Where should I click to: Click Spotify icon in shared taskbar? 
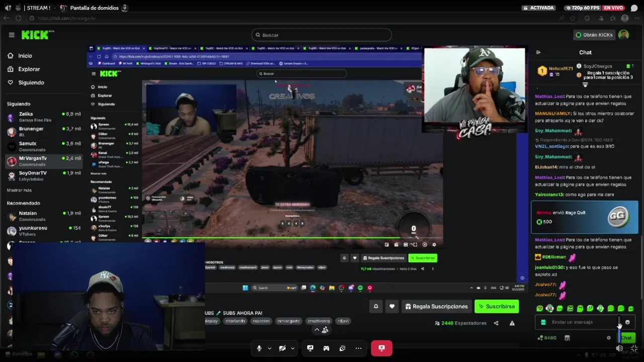click(360, 288)
